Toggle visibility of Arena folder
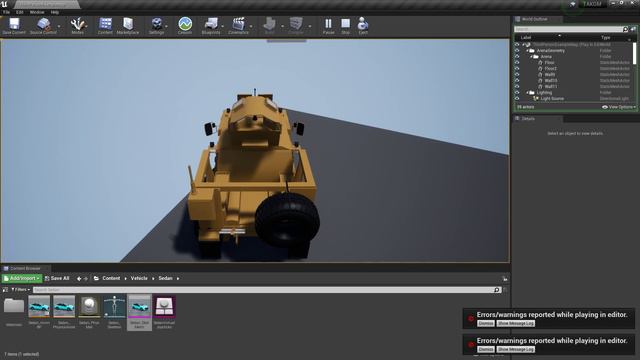The height and width of the screenshot is (360, 640). point(517,57)
